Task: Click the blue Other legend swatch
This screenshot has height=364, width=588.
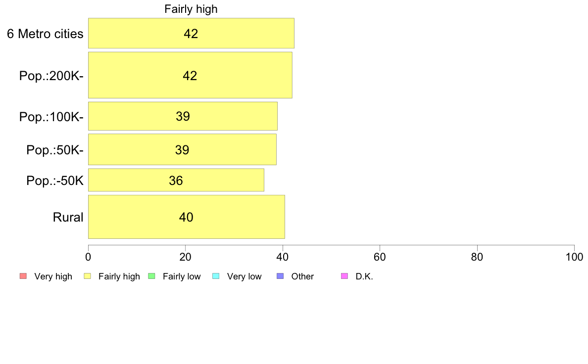Action: [x=280, y=276]
